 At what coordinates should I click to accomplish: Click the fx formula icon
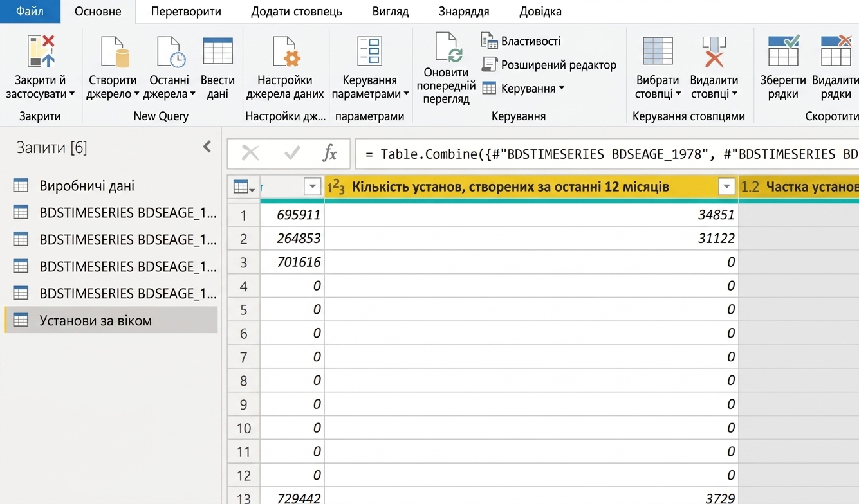click(x=329, y=153)
